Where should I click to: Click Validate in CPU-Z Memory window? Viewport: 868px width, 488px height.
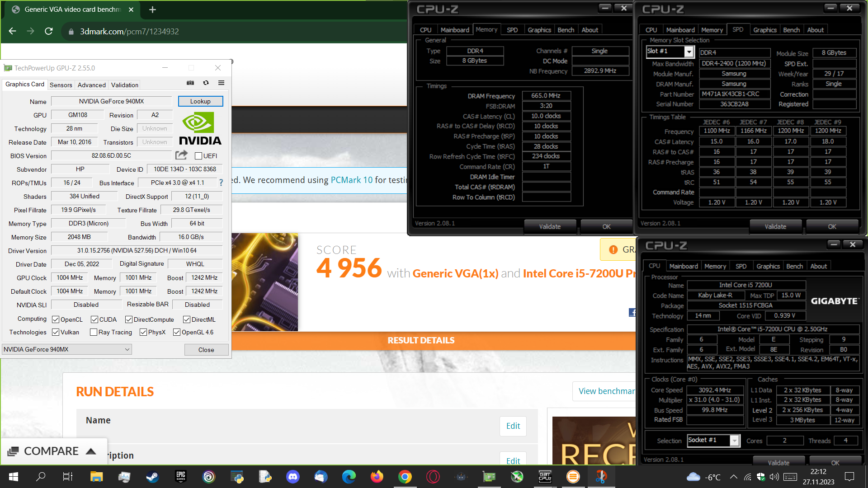click(550, 226)
